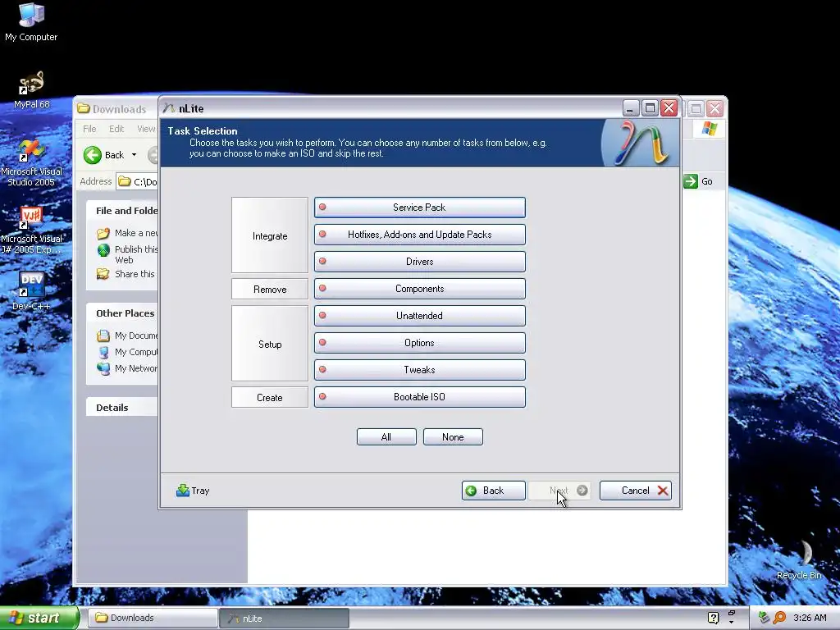Open My Computer in Other Places
The height and width of the screenshot is (630, 840).
point(127,352)
